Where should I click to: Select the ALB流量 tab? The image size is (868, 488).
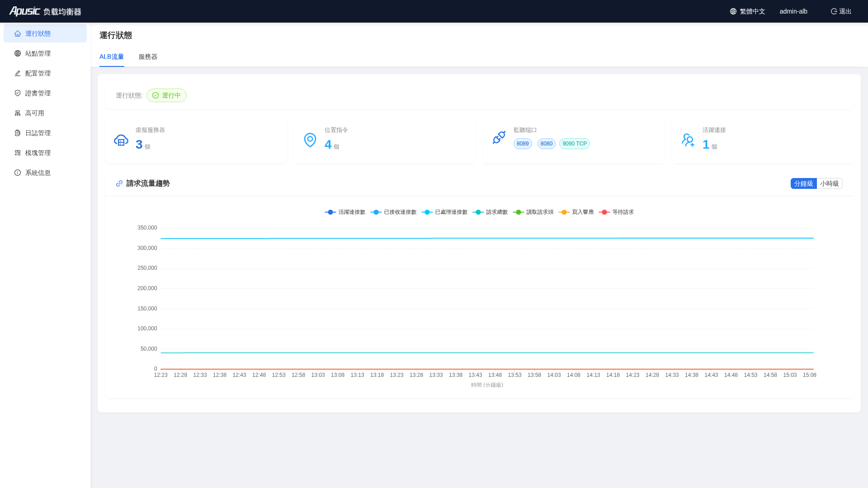tap(112, 56)
